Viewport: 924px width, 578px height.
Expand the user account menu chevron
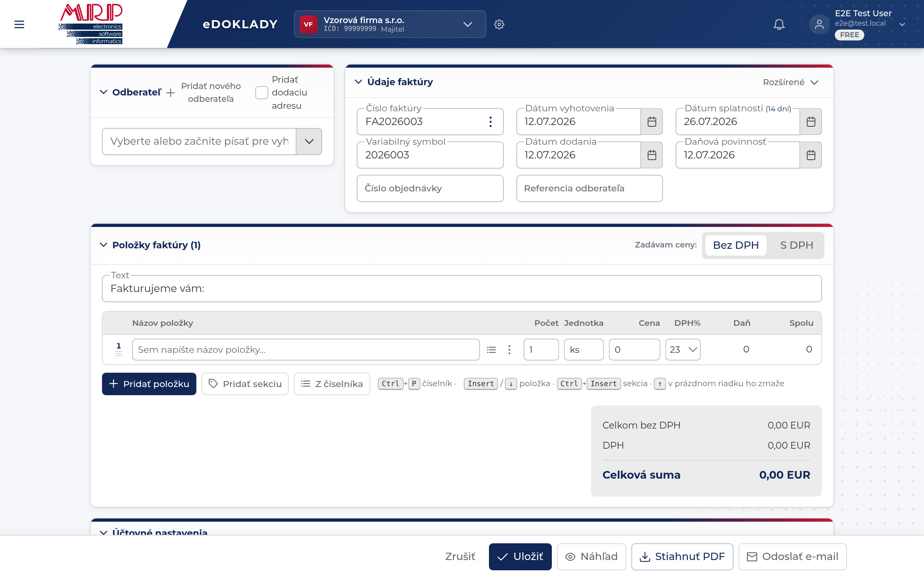902,24
